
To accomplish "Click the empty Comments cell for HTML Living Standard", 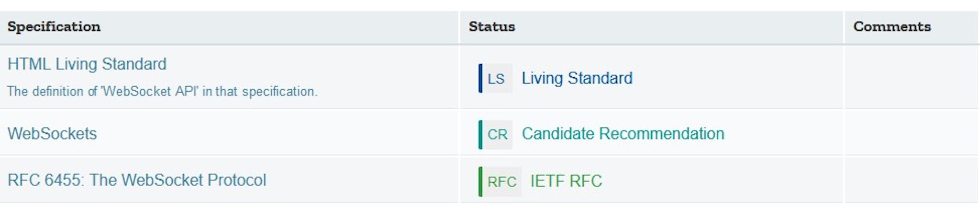I will click(x=911, y=77).
